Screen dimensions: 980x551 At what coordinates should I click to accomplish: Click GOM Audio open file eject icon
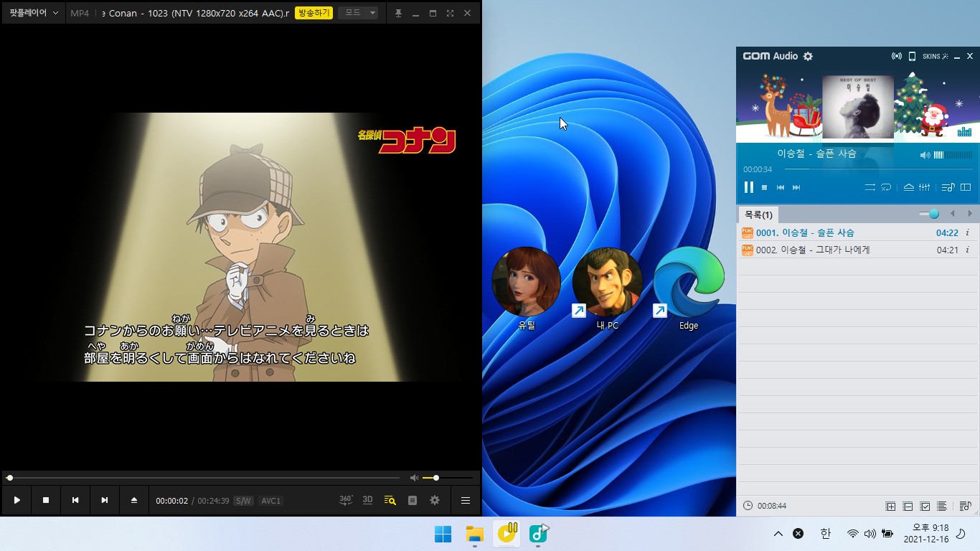[908, 187]
